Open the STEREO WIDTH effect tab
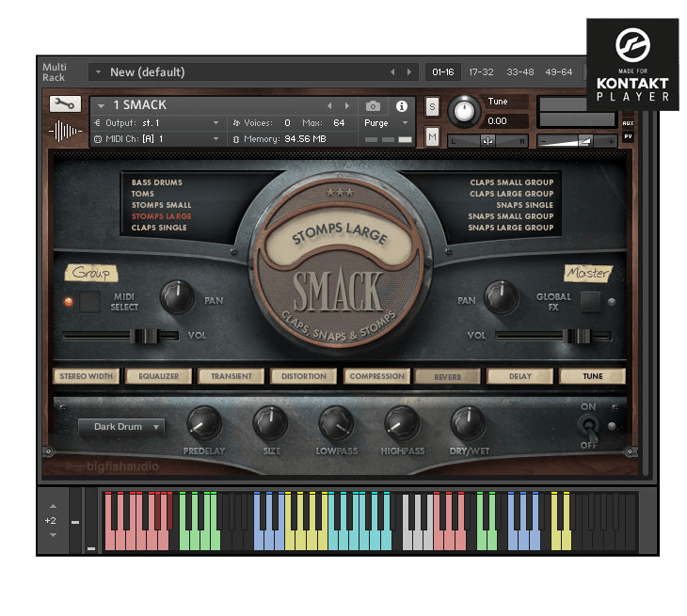 pyautogui.click(x=86, y=376)
